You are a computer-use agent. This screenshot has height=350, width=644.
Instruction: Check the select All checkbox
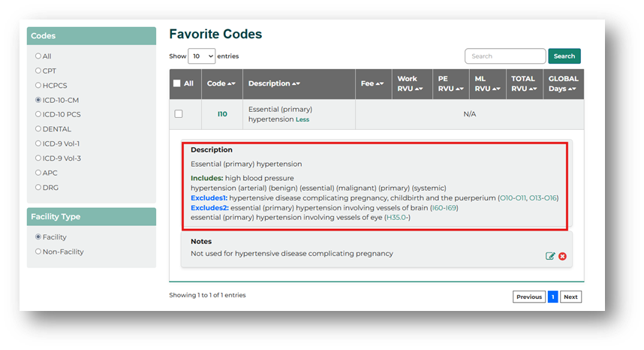pyautogui.click(x=176, y=84)
